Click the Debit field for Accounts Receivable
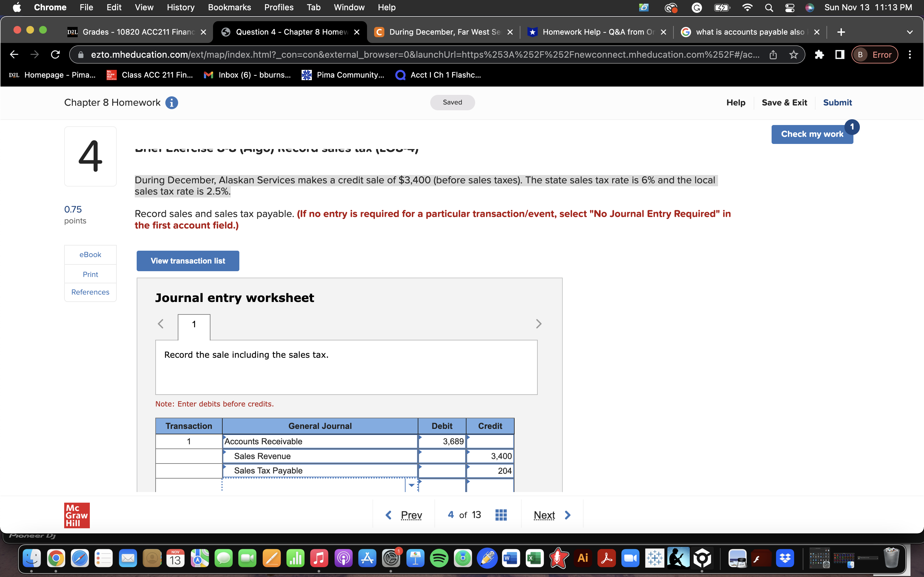 pyautogui.click(x=441, y=441)
